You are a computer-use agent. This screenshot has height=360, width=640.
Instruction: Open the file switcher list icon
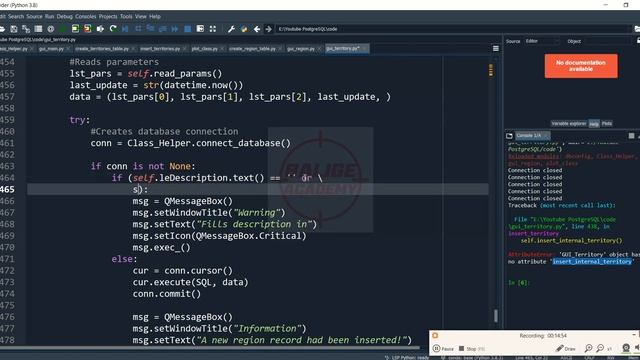click(x=38, y=29)
